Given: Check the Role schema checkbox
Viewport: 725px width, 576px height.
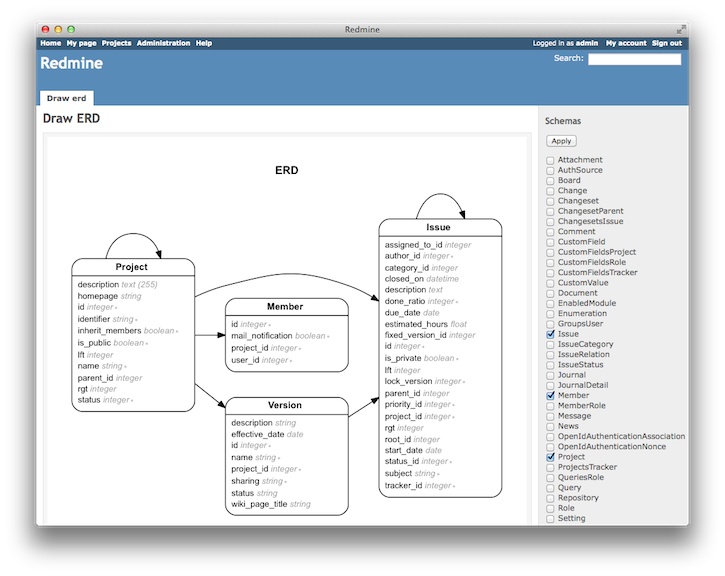Looking at the screenshot, I should tap(550, 509).
